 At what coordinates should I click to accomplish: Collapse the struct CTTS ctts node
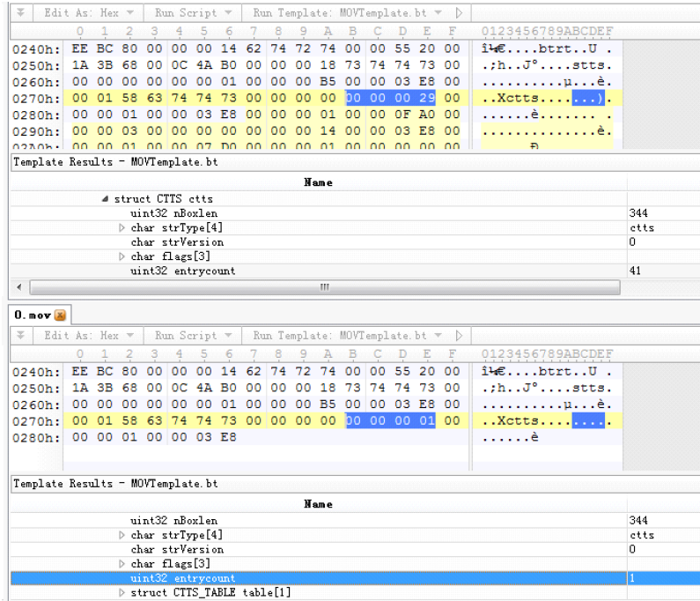[105, 199]
